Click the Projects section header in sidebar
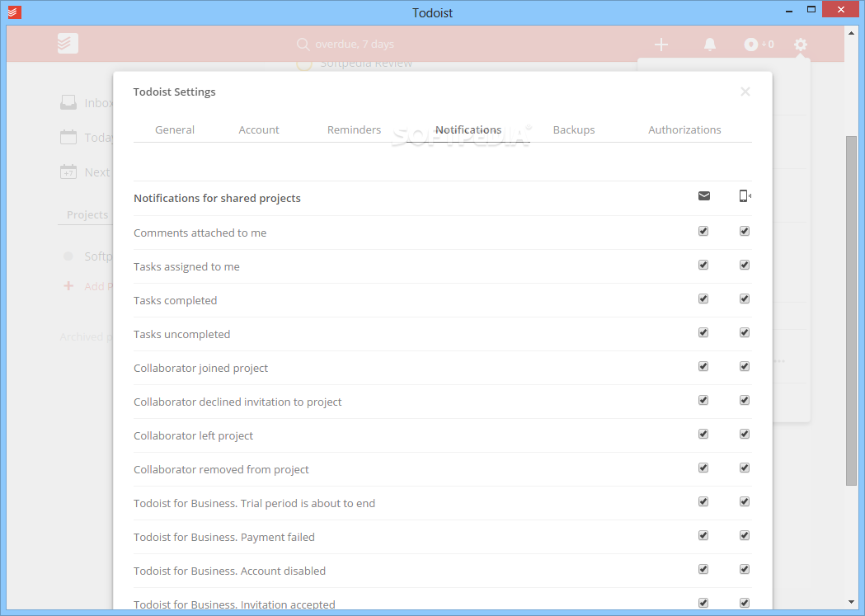The image size is (865, 616). pyautogui.click(x=87, y=214)
